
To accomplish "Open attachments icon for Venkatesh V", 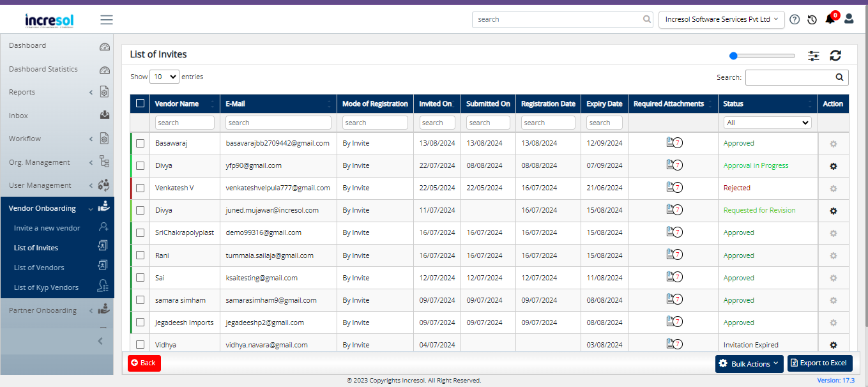I will point(673,188).
